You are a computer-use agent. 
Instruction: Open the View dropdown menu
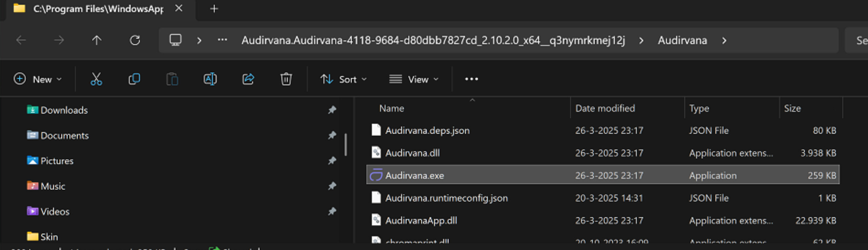tap(414, 79)
